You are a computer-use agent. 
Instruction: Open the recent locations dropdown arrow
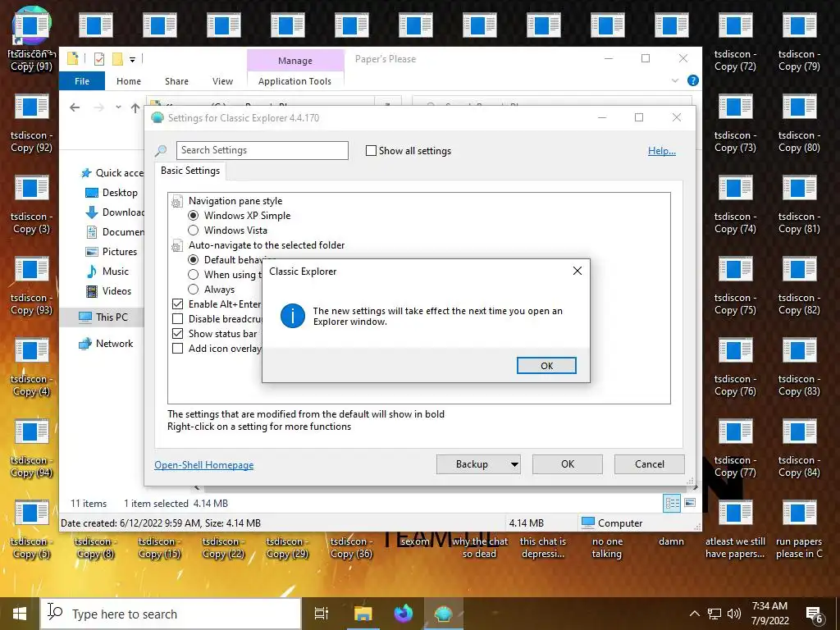click(x=118, y=107)
